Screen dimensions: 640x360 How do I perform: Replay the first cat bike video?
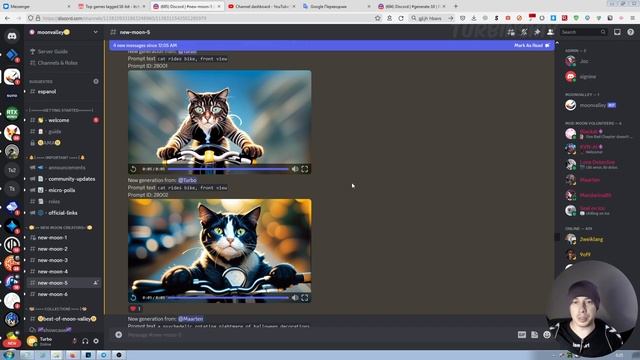pos(133,169)
